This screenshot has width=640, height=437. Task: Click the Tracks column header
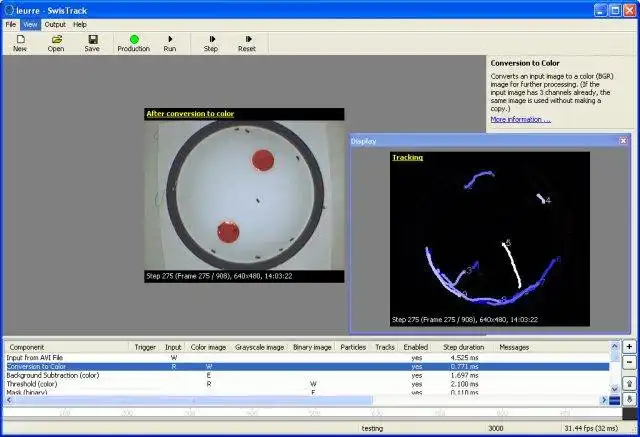(x=385, y=347)
